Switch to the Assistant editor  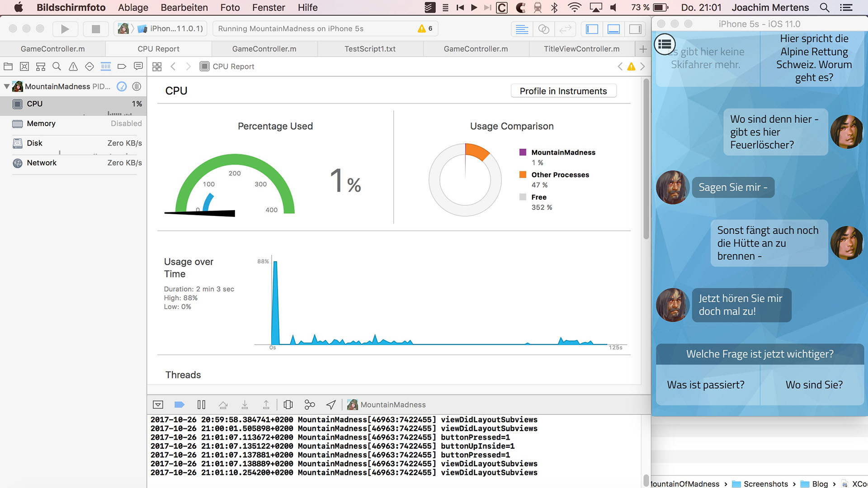543,29
